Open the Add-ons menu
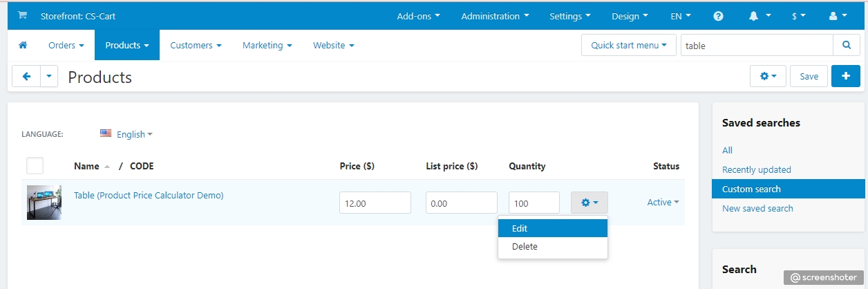Viewport: 868px width, 289px height. point(418,16)
